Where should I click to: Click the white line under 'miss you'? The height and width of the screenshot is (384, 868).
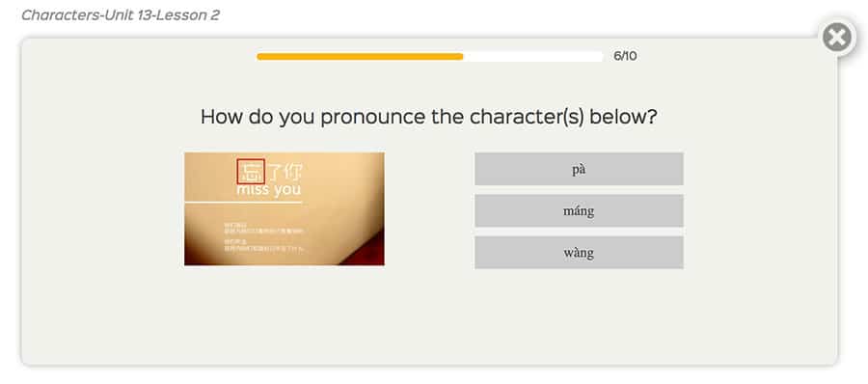[x=243, y=203]
